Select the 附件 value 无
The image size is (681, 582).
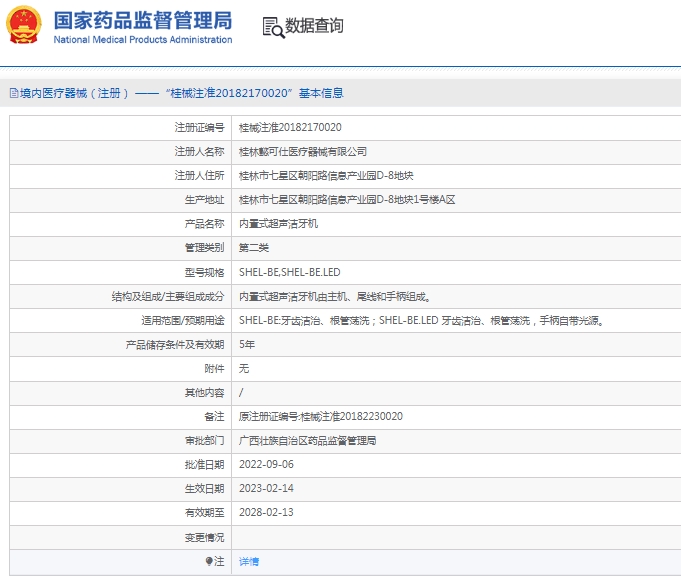coord(244,369)
